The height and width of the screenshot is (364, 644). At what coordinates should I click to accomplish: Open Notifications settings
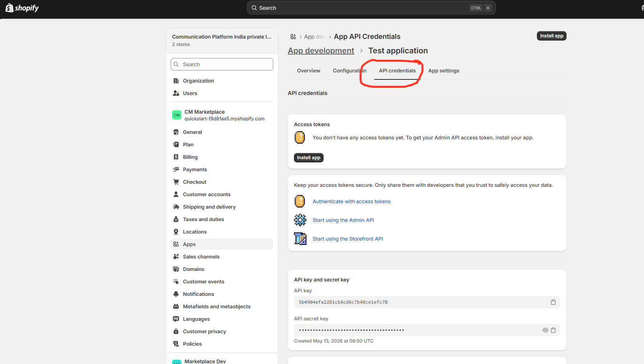coord(222,294)
